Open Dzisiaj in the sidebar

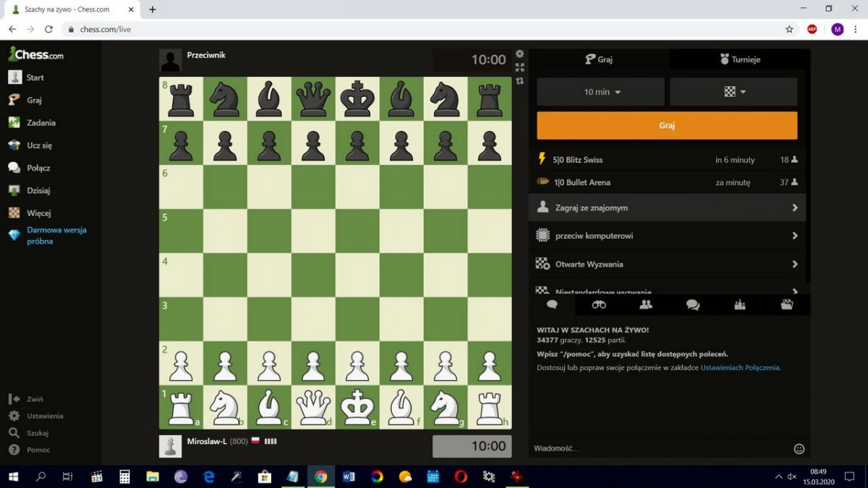point(29,190)
